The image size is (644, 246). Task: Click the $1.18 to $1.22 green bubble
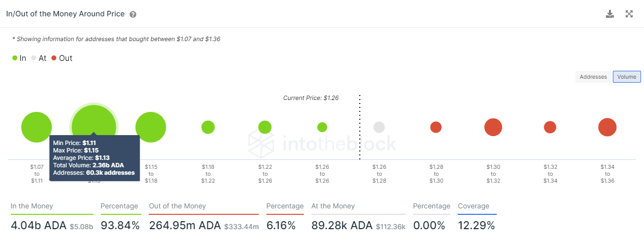(x=208, y=127)
